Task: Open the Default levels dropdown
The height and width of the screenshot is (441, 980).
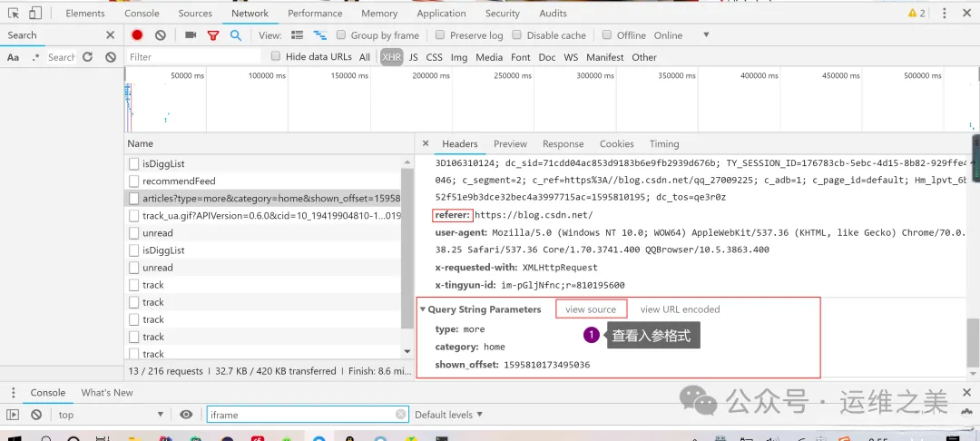Action: click(448, 415)
